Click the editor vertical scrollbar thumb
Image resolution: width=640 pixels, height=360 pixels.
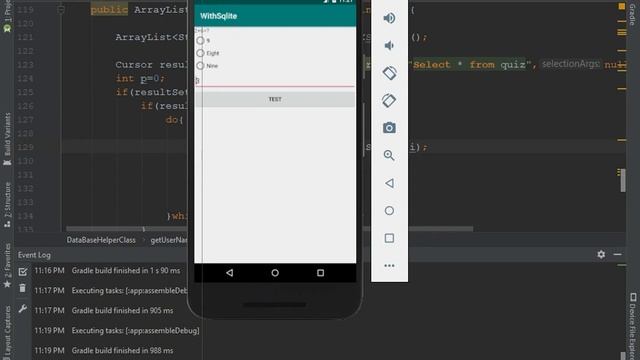623,180
